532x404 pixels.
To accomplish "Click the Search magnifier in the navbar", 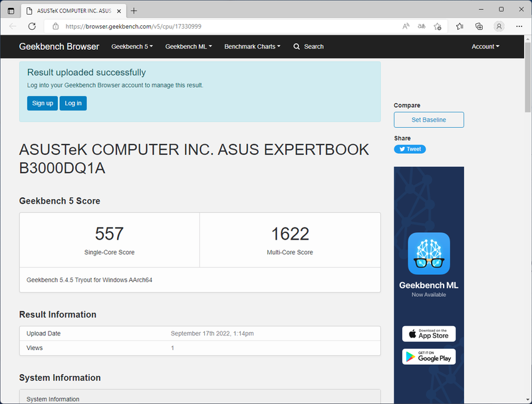I will [297, 47].
